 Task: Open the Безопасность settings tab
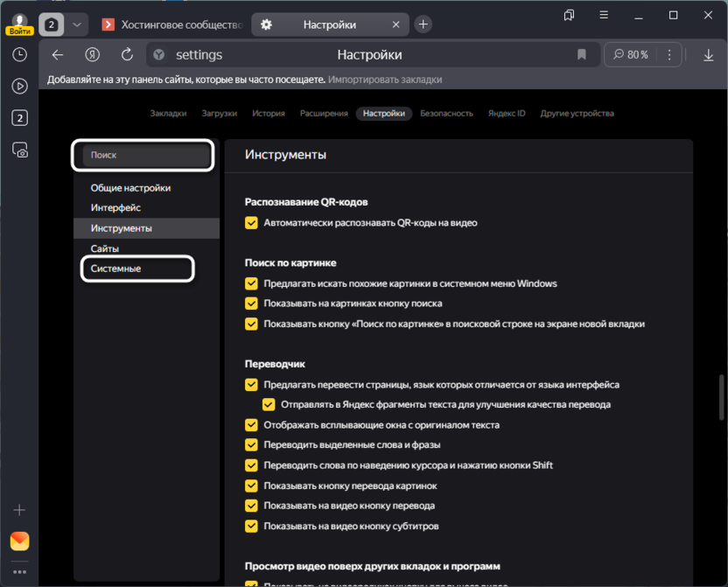pos(446,113)
